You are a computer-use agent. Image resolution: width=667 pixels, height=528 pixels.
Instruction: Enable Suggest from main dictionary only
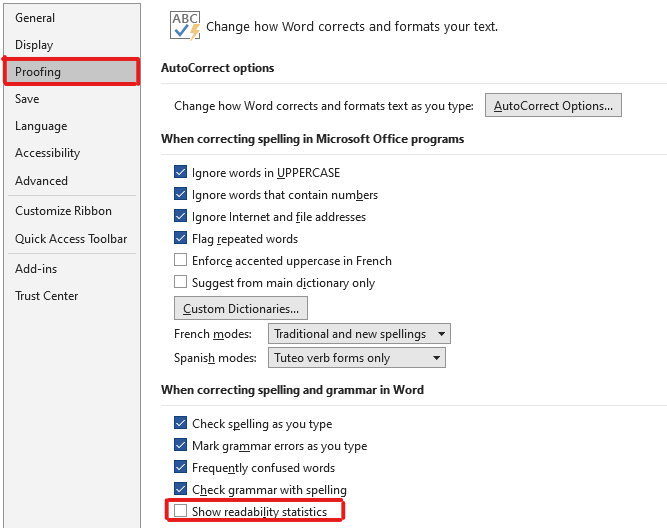(180, 282)
